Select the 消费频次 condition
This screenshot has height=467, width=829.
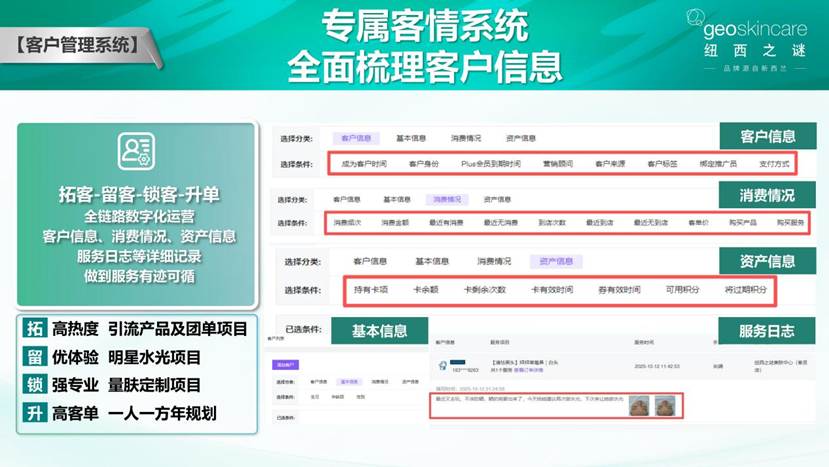[347, 223]
